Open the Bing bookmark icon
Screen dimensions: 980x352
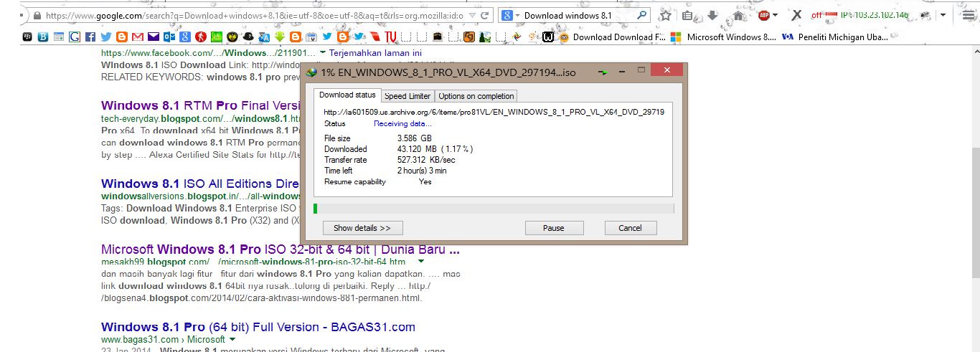pos(43,37)
